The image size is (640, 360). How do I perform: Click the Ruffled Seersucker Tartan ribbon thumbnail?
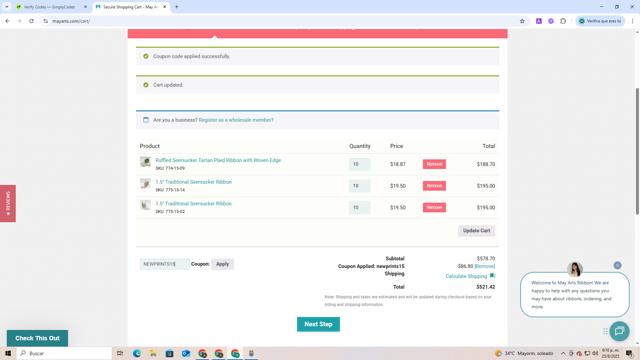(x=145, y=162)
